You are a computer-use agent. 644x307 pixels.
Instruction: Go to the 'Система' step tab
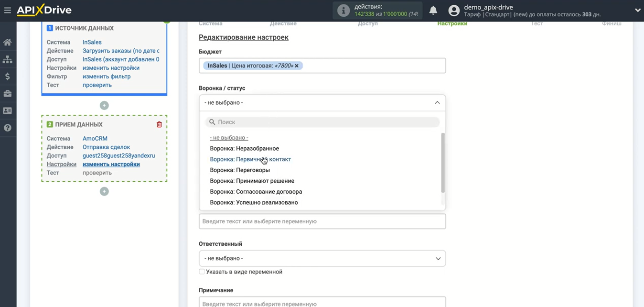tap(211, 23)
